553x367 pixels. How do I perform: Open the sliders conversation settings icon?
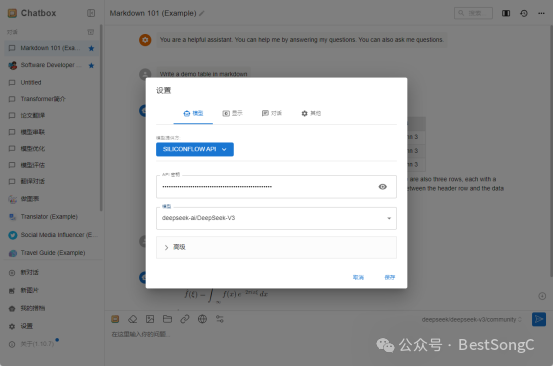tap(220, 319)
